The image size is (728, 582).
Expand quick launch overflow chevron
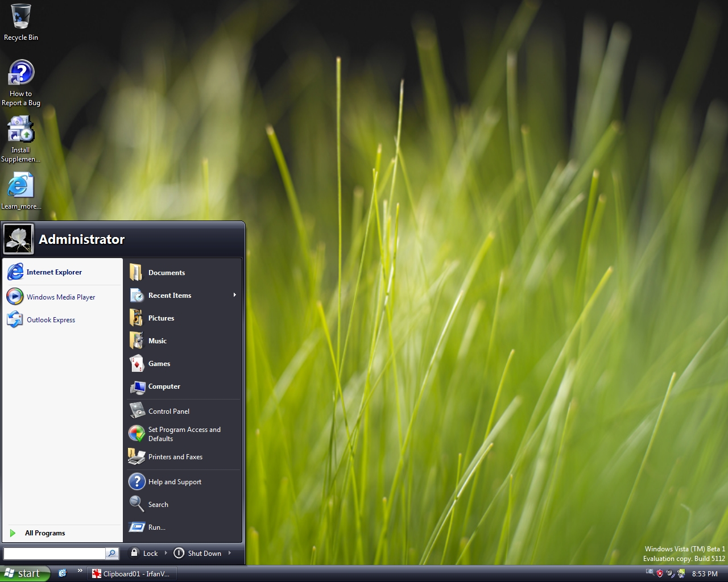coord(80,571)
